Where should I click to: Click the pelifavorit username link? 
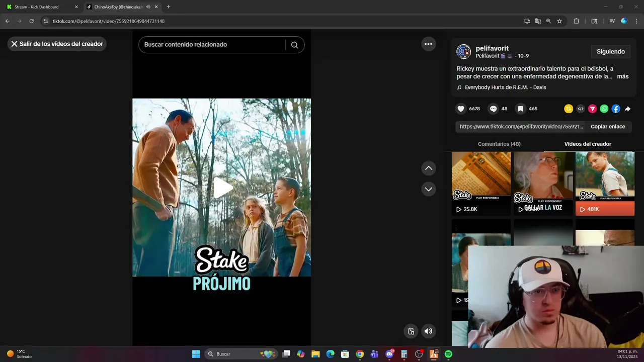(x=492, y=48)
